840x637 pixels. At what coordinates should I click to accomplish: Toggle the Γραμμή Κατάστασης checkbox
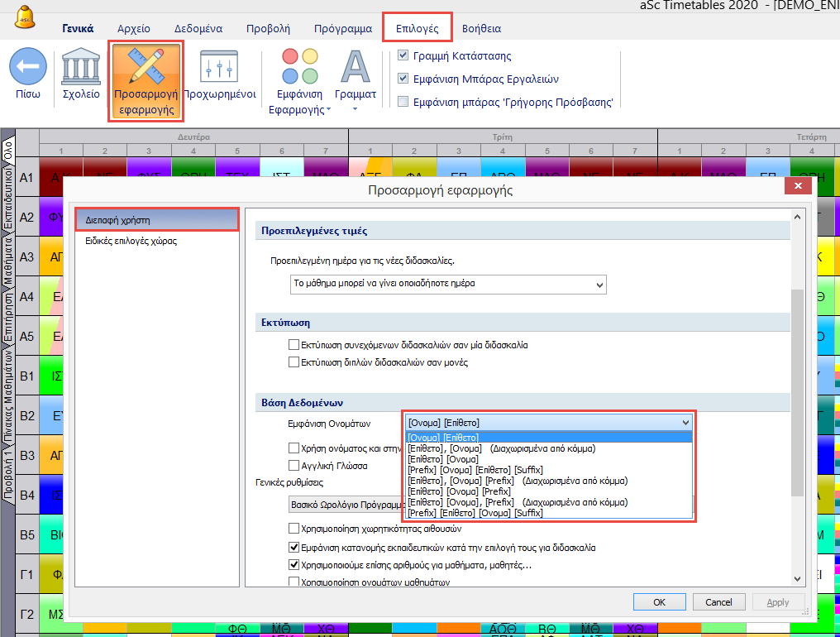point(403,56)
